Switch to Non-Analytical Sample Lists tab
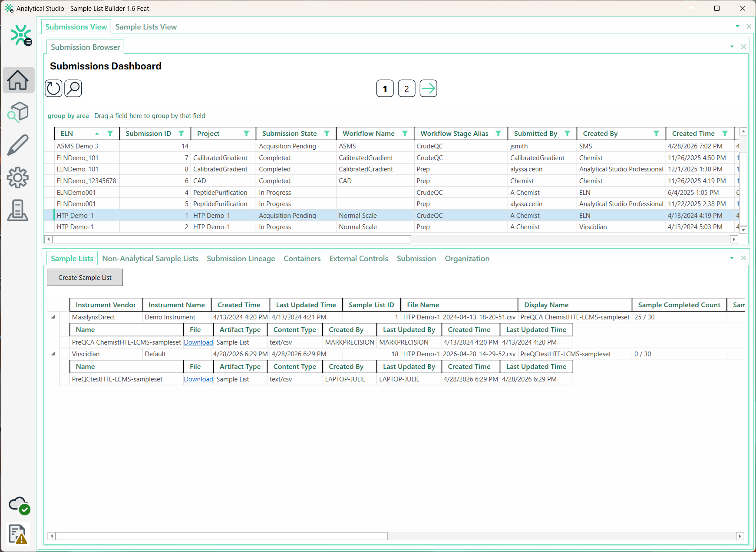Viewport: 756px width, 552px height. [150, 259]
